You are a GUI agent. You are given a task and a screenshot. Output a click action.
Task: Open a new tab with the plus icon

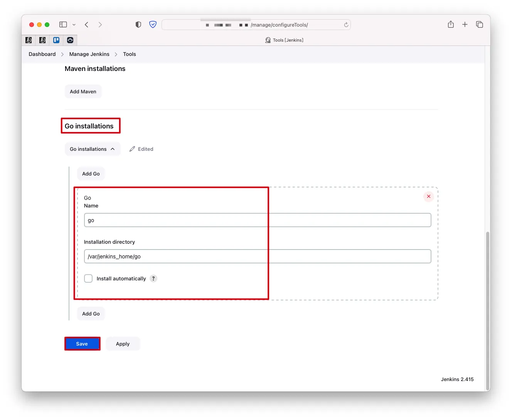465,25
